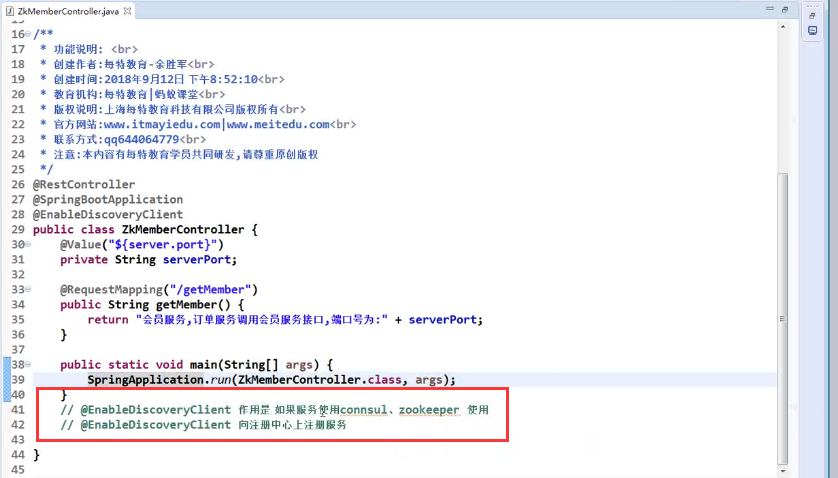This screenshot has width=838, height=478.
Task: Click the word zookeeper in the comment
Action: coord(429,410)
